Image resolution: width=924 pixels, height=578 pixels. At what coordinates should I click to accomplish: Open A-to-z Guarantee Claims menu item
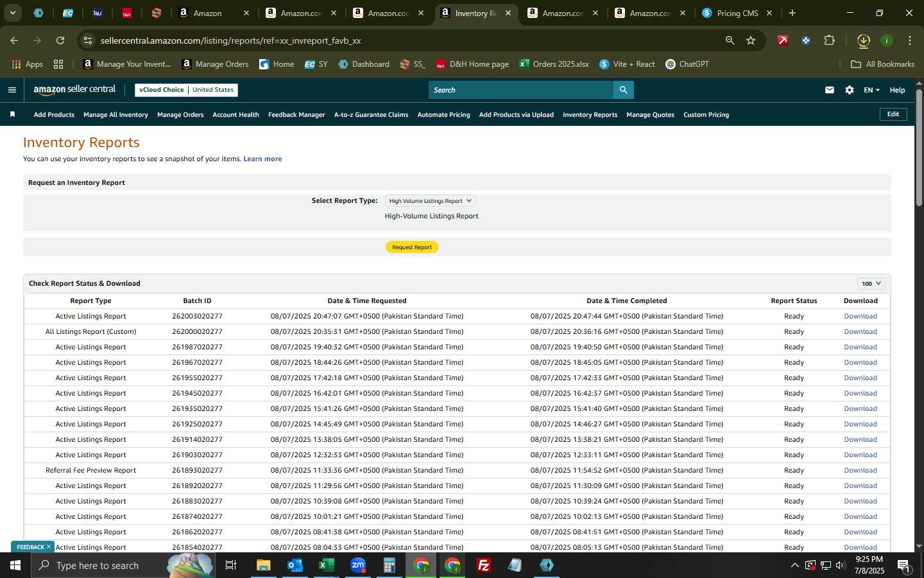click(371, 115)
